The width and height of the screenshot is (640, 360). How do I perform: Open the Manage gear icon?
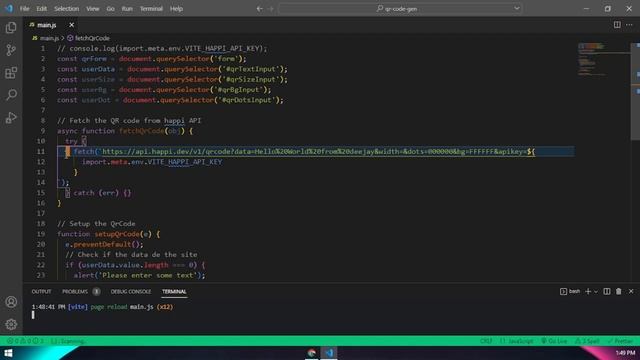[x=11, y=324]
